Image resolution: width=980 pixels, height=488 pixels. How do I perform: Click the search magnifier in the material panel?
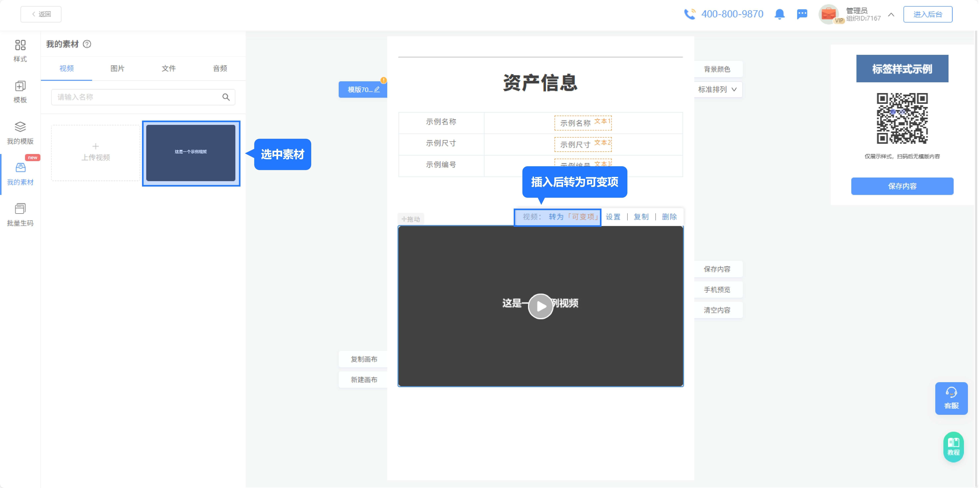226,97
